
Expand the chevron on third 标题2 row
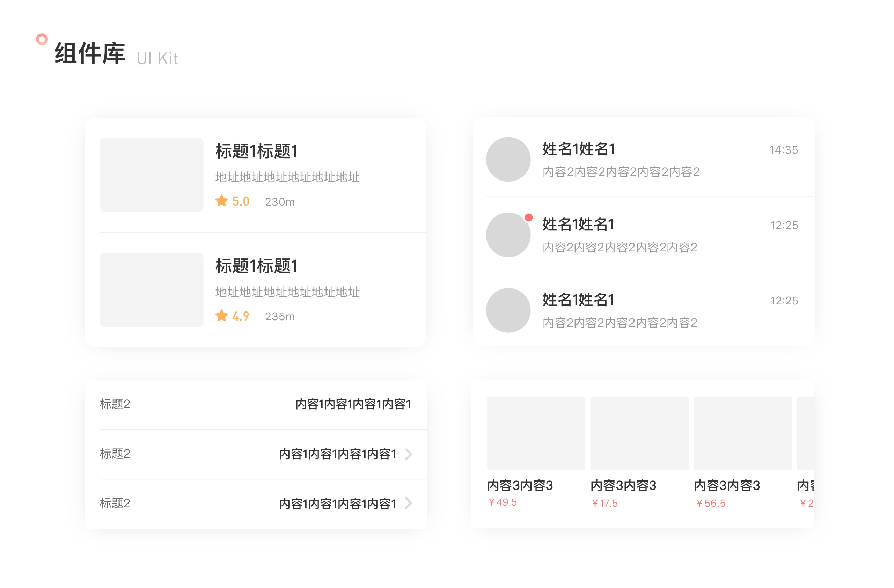tap(409, 503)
